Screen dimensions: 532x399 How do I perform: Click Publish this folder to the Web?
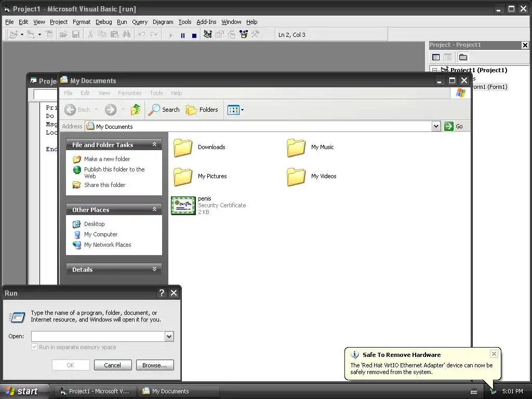click(x=114, y=172)
